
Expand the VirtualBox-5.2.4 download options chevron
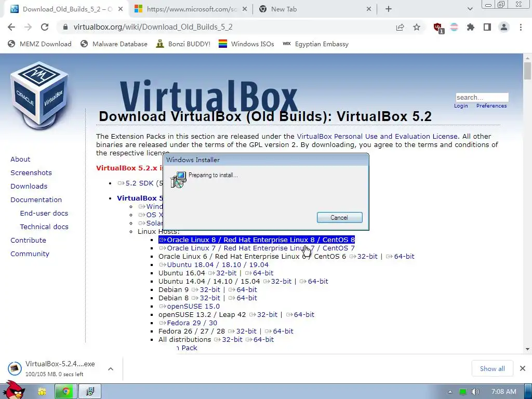(x=111, y=369)
